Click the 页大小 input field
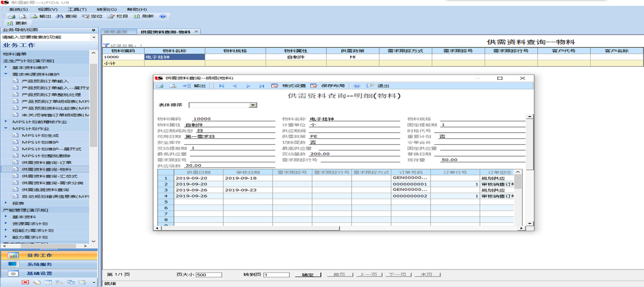644x287 pixels. (209, 275)
